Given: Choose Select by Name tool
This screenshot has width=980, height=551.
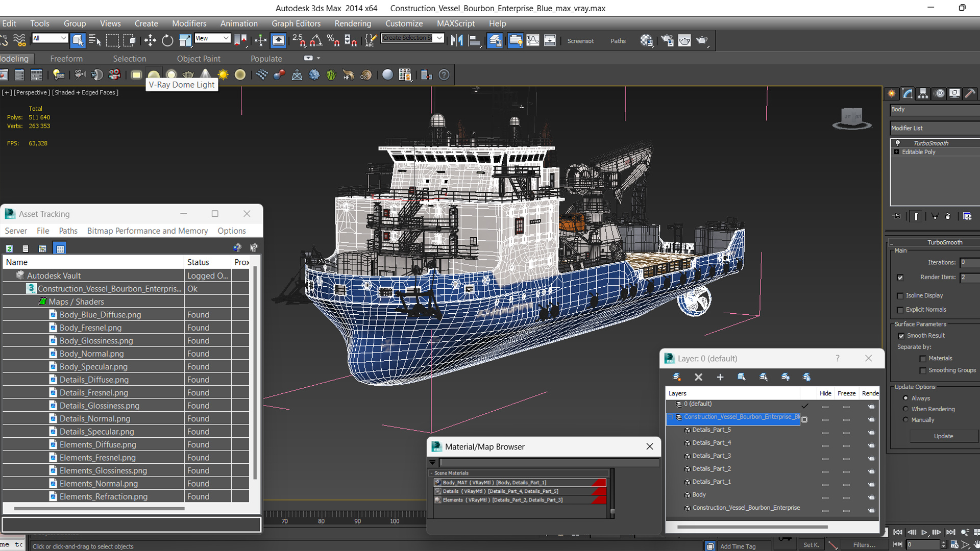Looking at the screenshot, I should click(x=95, y=40).
